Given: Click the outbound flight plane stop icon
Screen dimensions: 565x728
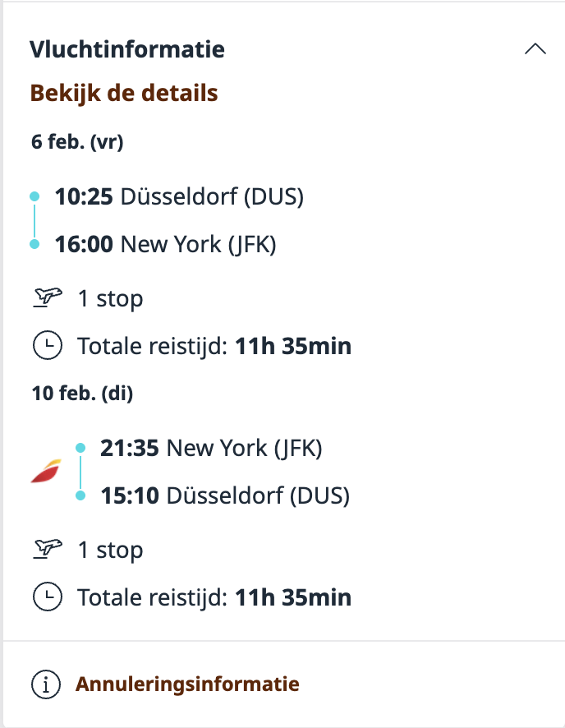Looking at the screenshot, I should tap(48, 298).
